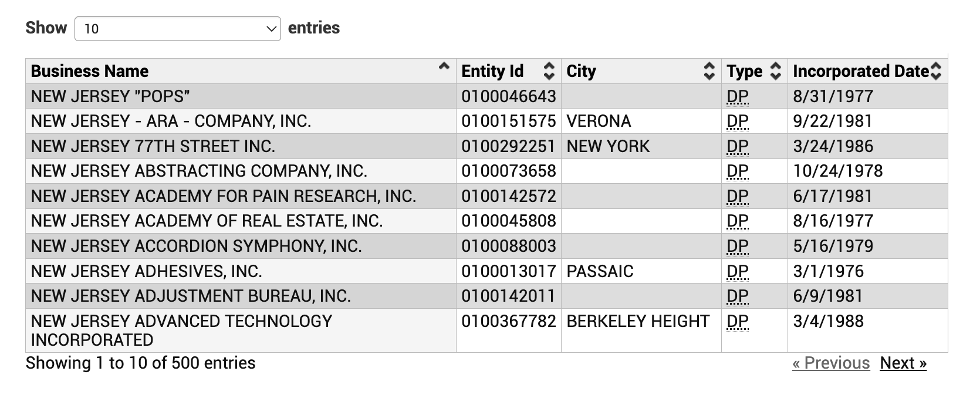Go to the Next page of results
Image resolution: width=980 pixels, height=398 pixels.
pyautogui.click(x=903, y=363)
